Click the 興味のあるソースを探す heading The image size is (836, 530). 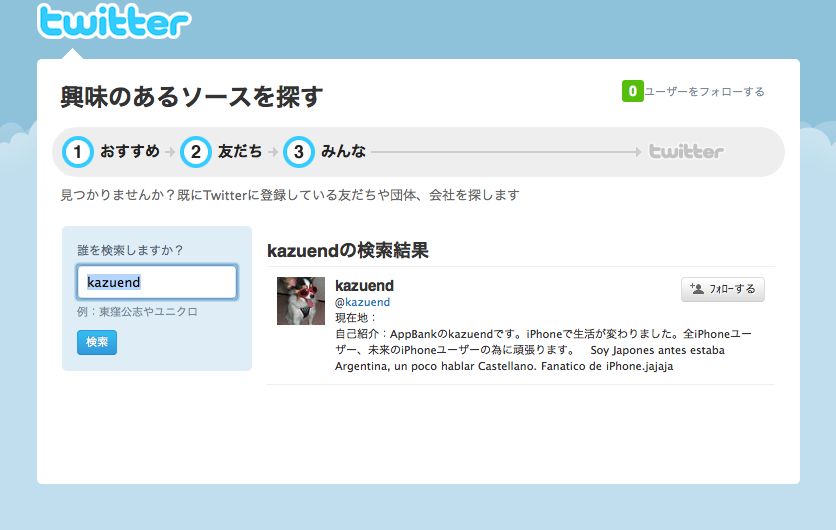pos(191,97)
